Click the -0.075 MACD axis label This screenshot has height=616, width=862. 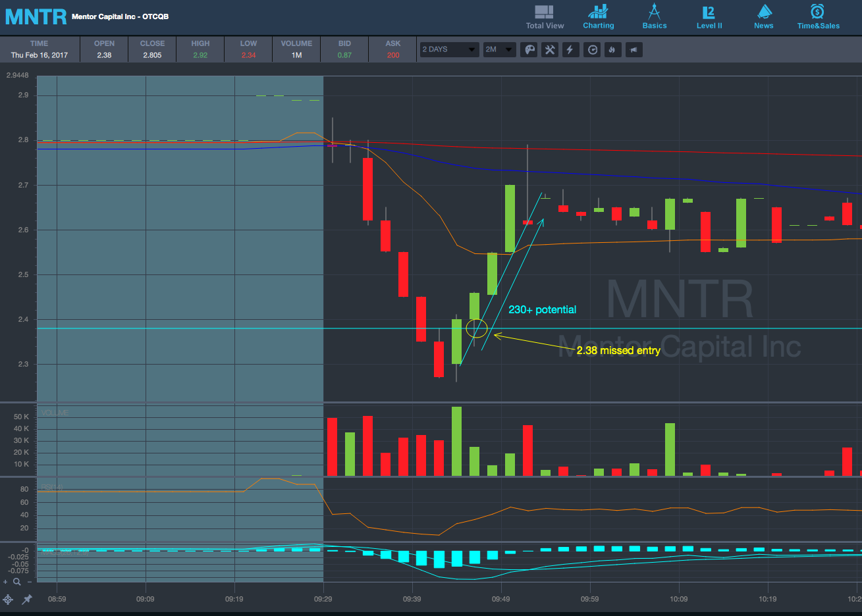(19, 571)
